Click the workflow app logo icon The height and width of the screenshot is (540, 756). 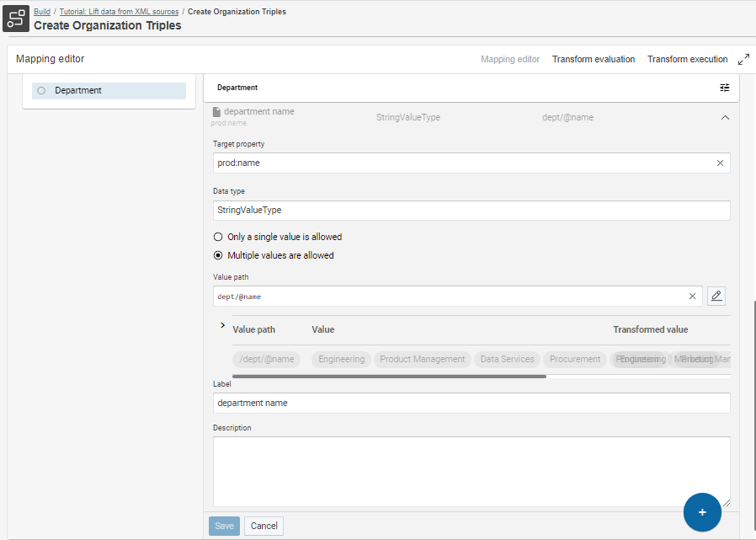coord(16,18)
